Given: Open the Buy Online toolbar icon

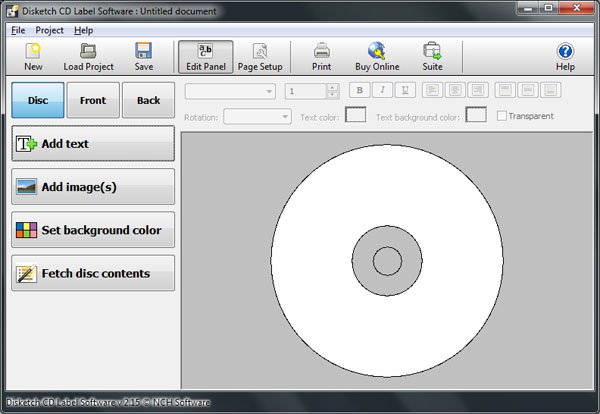Looking at the screenshot, I should (377, 57).
